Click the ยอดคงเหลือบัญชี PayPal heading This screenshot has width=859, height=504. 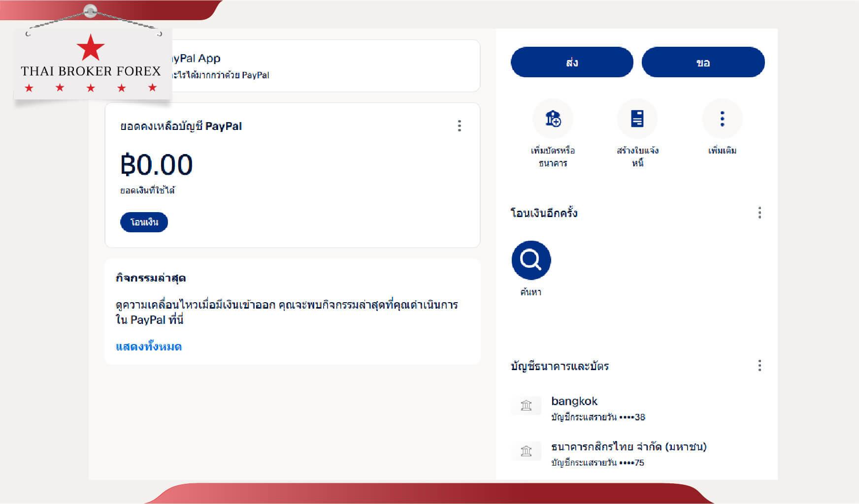(x=181, y=126)
